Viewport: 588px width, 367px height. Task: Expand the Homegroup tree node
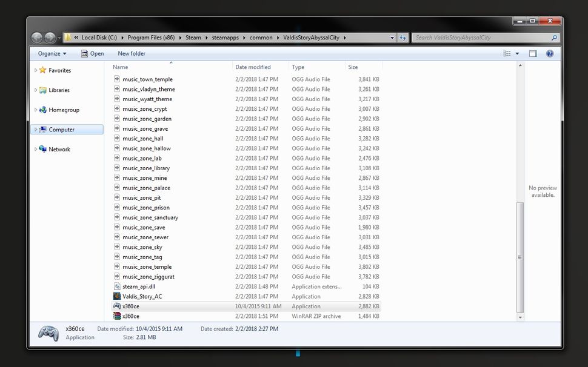point(36,110)
